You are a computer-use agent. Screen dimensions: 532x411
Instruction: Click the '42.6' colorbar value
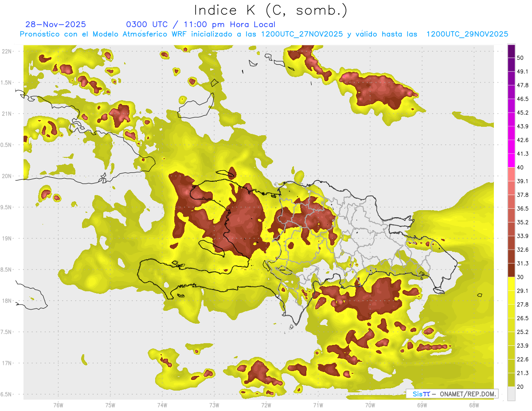click(x=523, y=140)
